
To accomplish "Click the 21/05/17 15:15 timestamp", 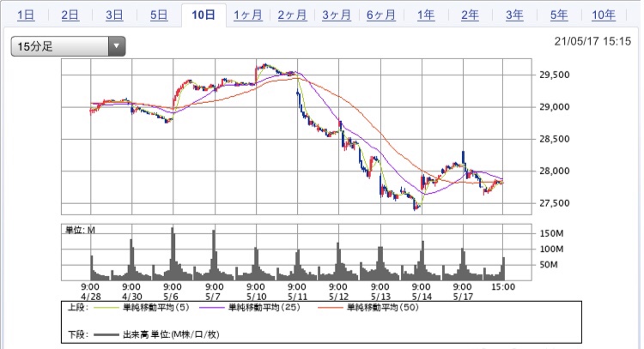I will coord(592,41).
